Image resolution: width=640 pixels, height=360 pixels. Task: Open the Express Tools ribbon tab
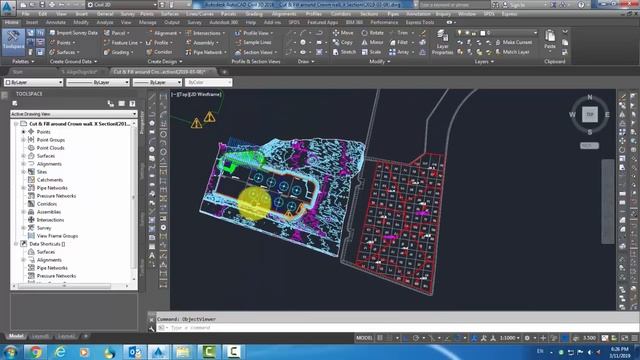[x=420, y=22]
